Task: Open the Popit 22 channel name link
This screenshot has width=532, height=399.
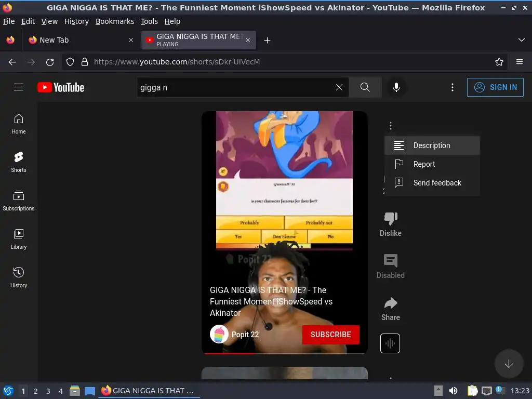Action: click(x=245, y=335)
